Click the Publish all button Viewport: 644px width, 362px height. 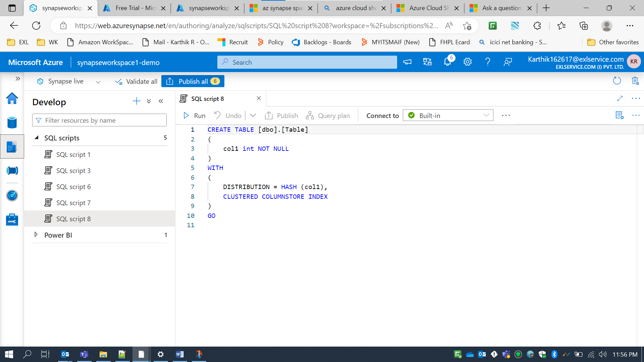pos(193,81)
